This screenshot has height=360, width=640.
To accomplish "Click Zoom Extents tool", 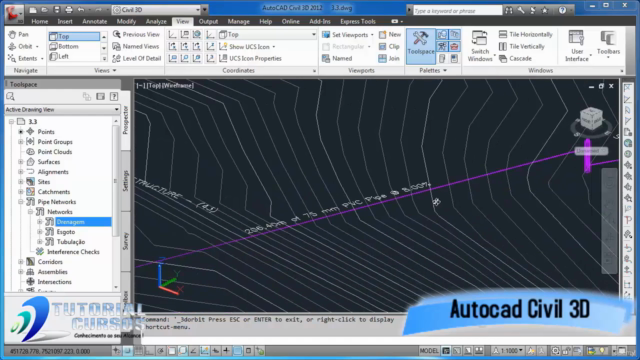I will point(22,58).
